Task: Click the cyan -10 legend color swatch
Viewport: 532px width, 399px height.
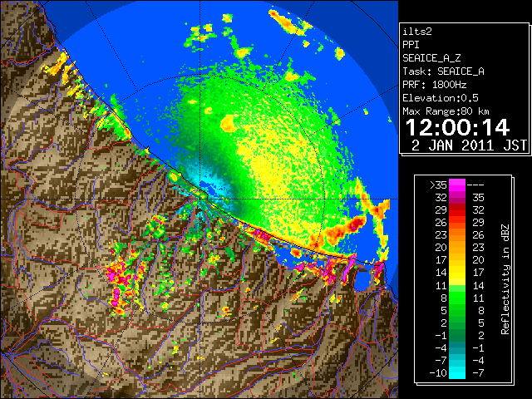Action: pos(457,372)
